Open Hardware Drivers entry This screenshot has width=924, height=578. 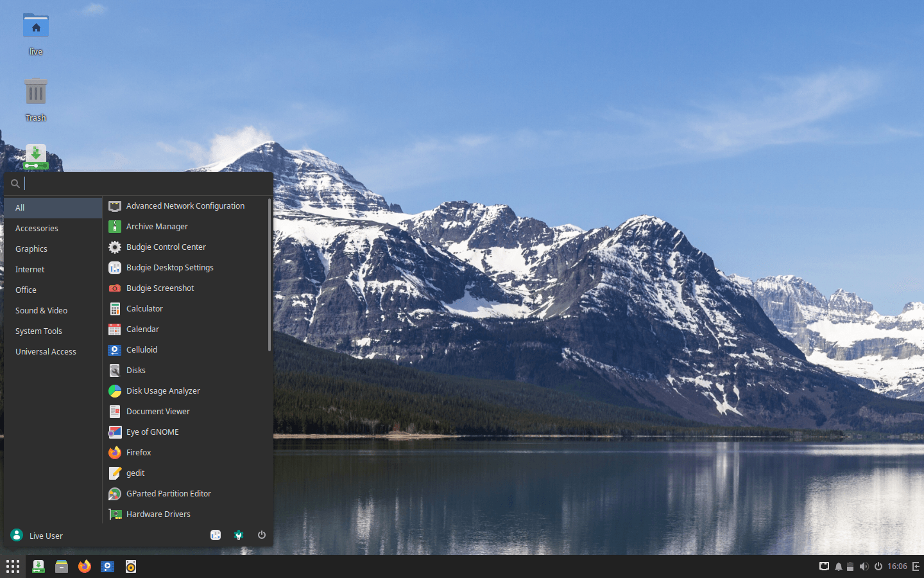185,514
